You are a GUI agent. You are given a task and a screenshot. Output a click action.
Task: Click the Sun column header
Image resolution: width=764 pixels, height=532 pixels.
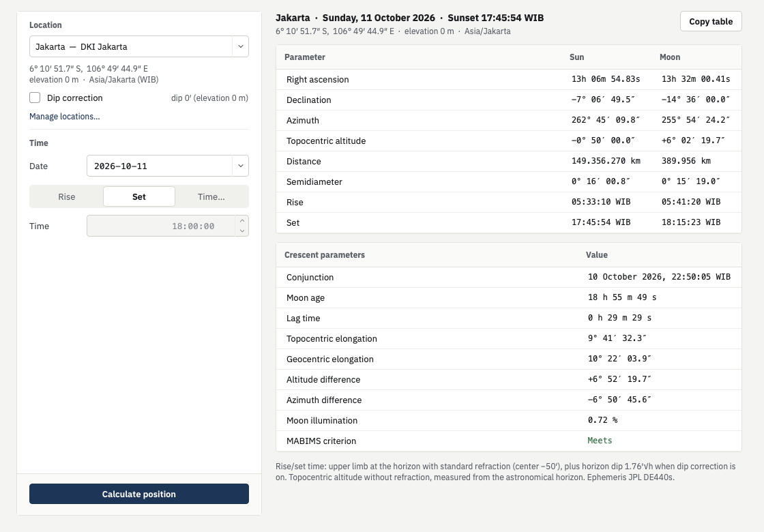coord(577,57)
